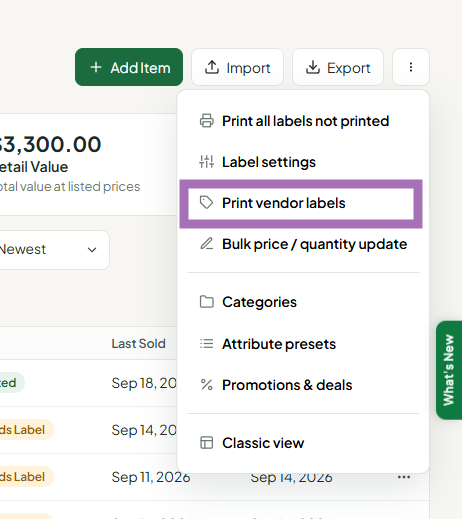Click the Export button
The width and height of the screenshot is (462, 519).
coord(338,67)
